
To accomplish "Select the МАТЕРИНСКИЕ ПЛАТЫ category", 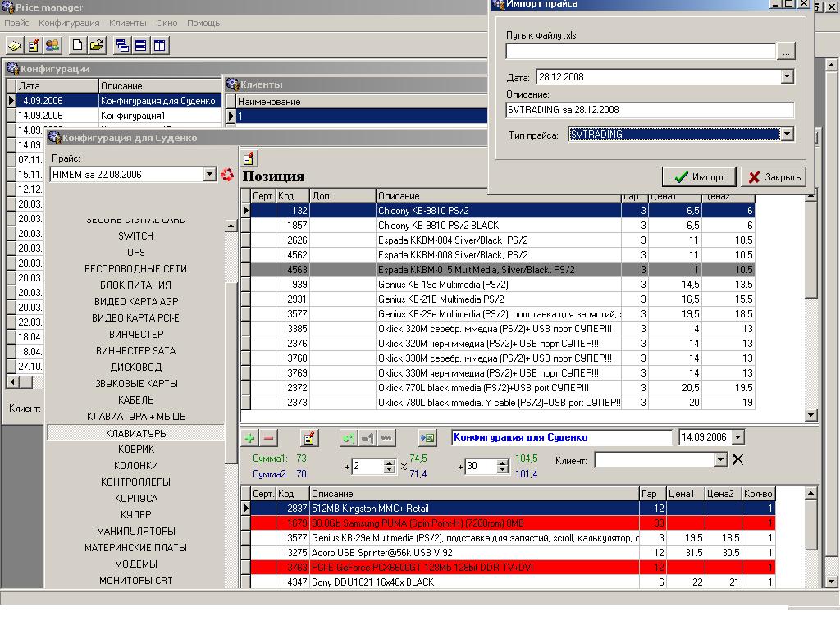I will point(136,548).
